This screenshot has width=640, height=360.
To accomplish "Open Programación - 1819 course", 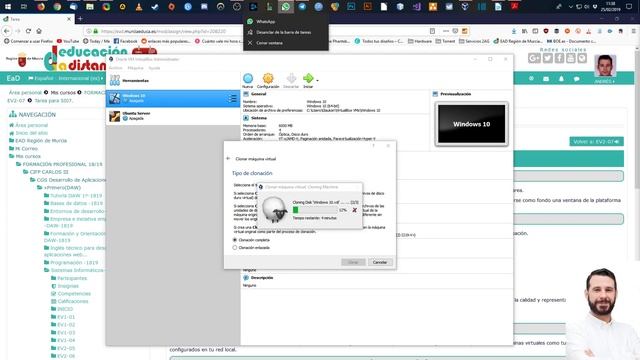I will pyautogui.click(x=74, y=262).
